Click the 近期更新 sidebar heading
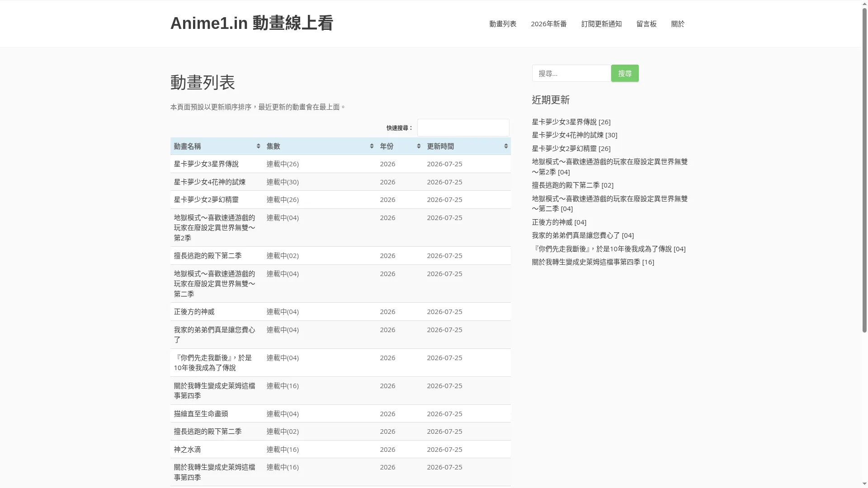This screenshot has width=868, height=488. pyautogui.click(x=551, y=100)
